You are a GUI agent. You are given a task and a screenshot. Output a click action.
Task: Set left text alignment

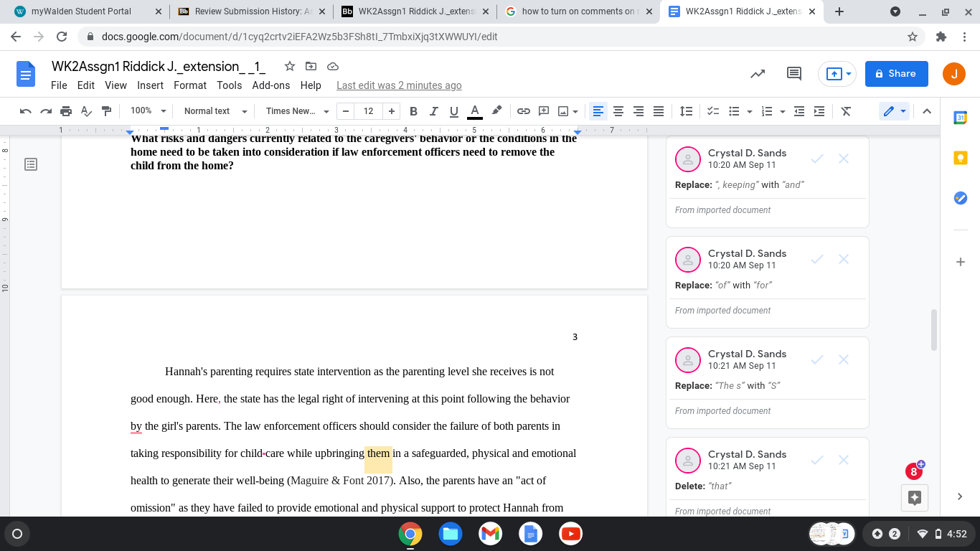(x=598, y=111)
